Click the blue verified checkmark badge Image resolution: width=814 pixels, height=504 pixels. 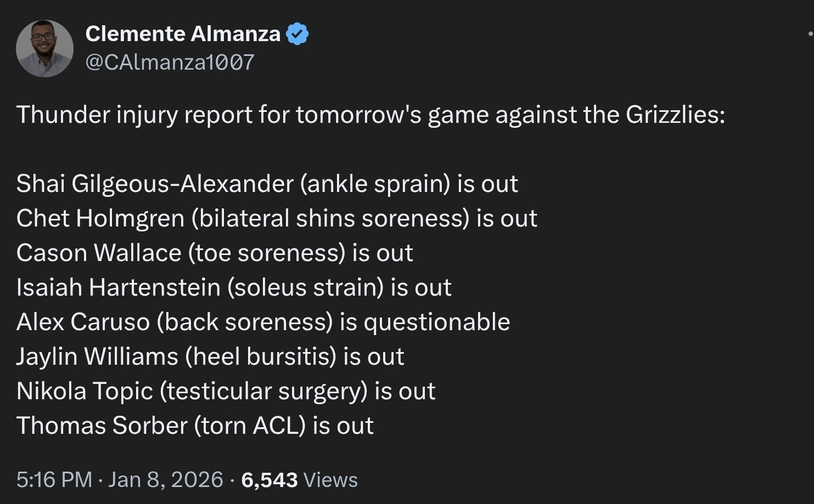297,34
